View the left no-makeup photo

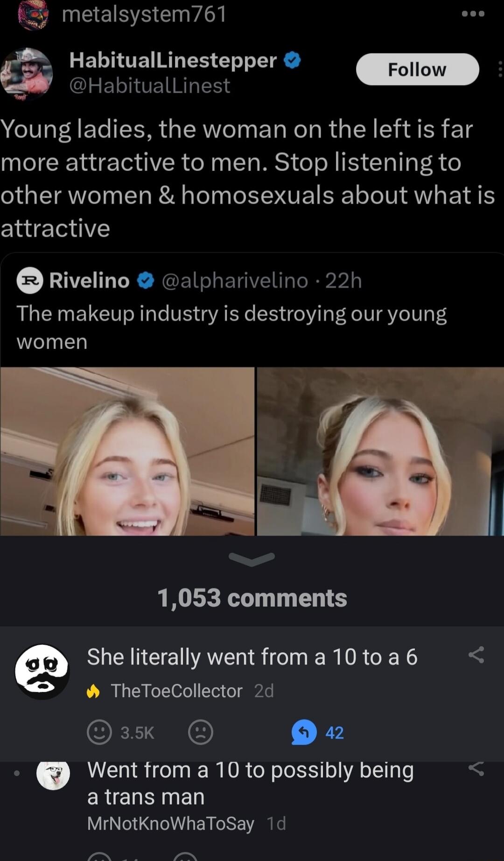127,451
